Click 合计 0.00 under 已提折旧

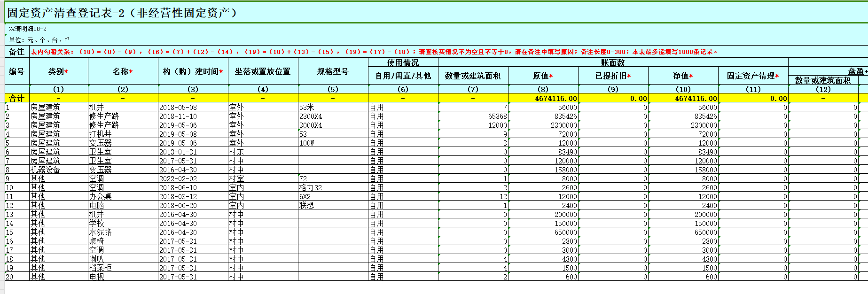[x=613, y=98]
